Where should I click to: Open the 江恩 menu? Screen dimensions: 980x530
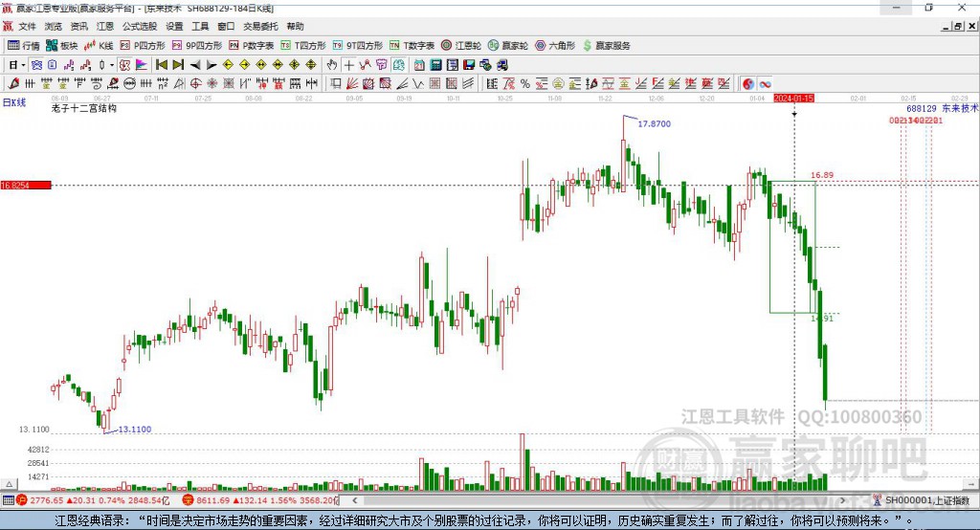pos(105,26)
